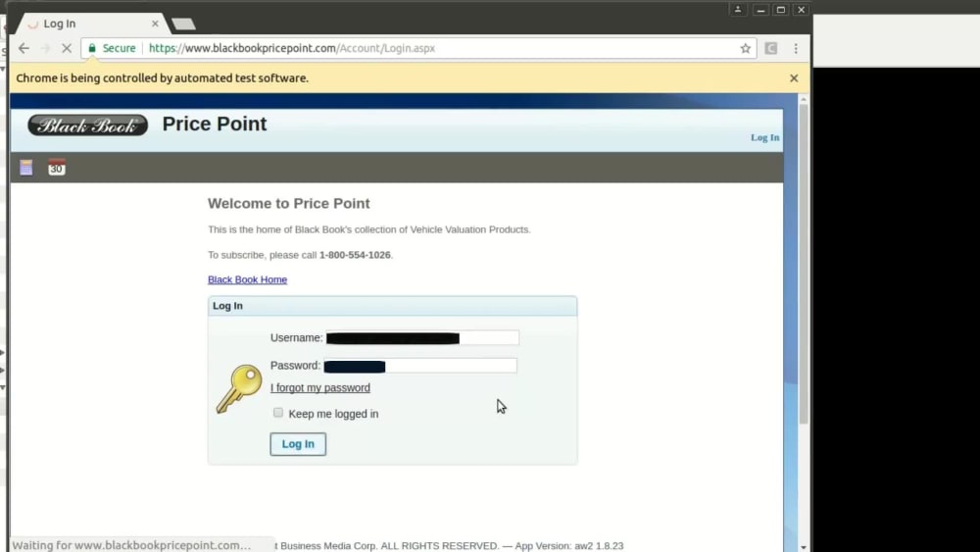Click the browser back arrow

click(24, 48)
